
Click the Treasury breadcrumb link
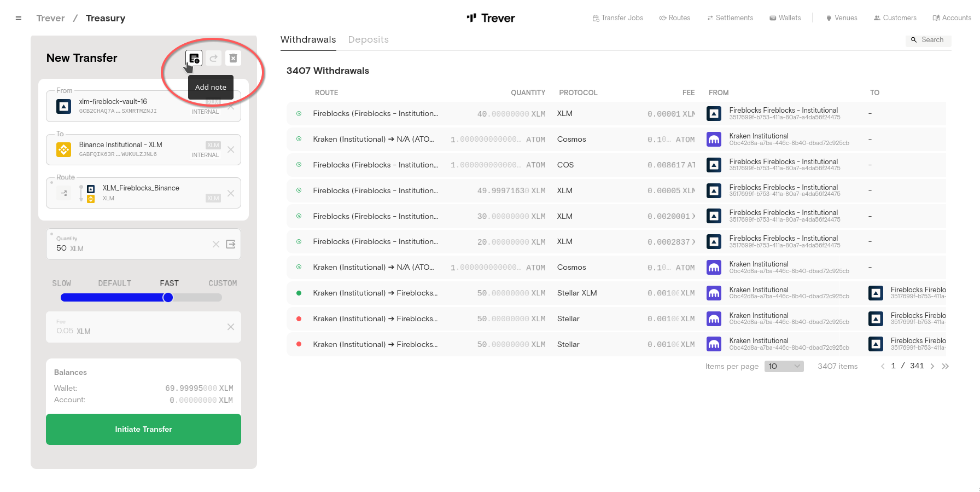click(106, 18)
